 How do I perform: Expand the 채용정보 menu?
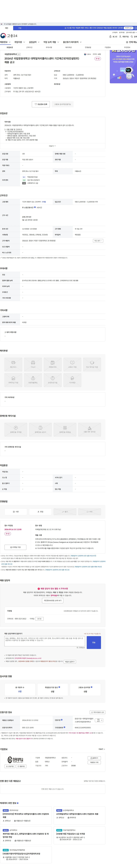5,42
